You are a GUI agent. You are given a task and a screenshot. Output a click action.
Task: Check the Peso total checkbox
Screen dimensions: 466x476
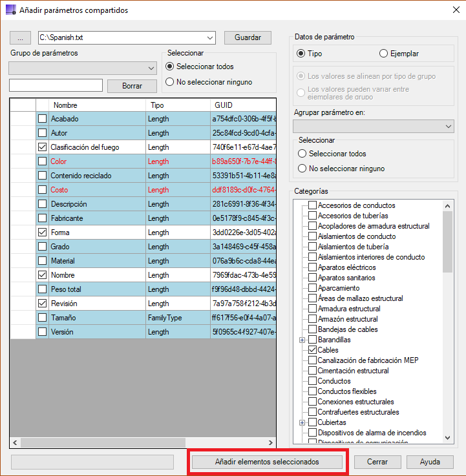coord(42,289)
